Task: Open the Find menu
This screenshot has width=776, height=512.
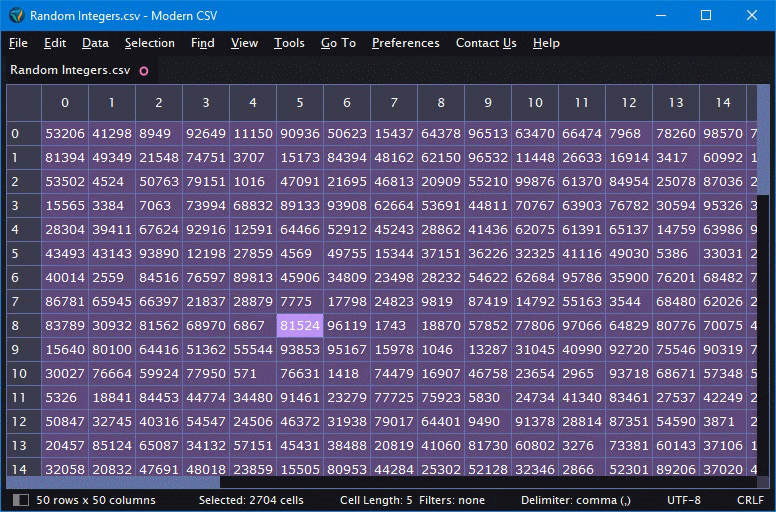Action: pyautogui.click(x=202, y=43)
